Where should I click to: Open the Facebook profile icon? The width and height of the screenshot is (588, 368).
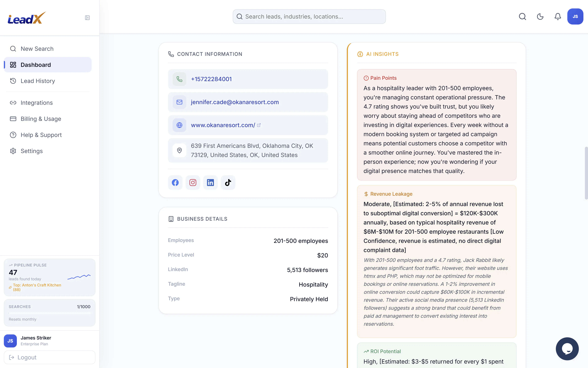coord(175,182)
